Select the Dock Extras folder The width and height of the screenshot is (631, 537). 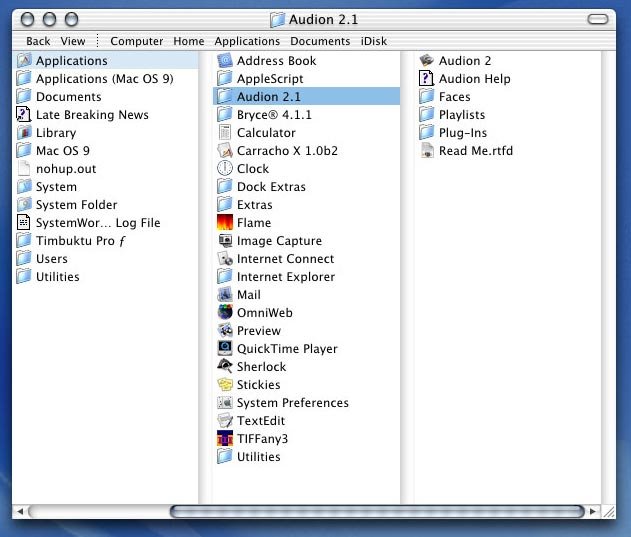[306, 187]
